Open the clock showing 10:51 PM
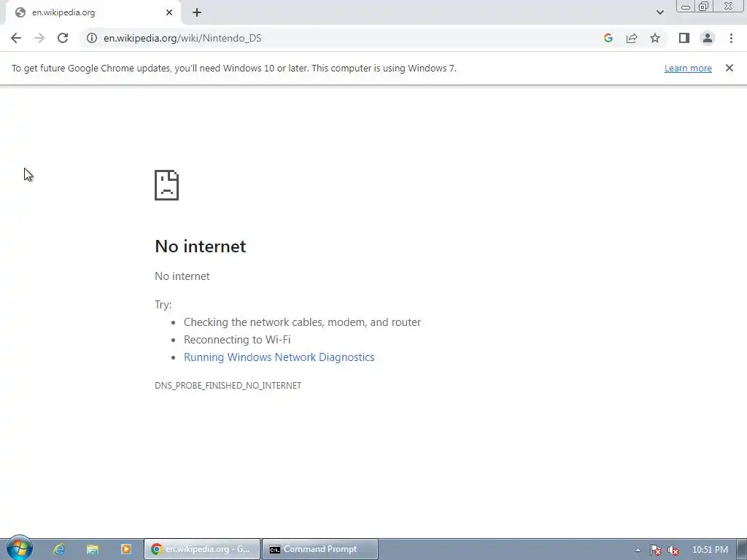Viewport: 747px width, 560px height. [709, 550]
